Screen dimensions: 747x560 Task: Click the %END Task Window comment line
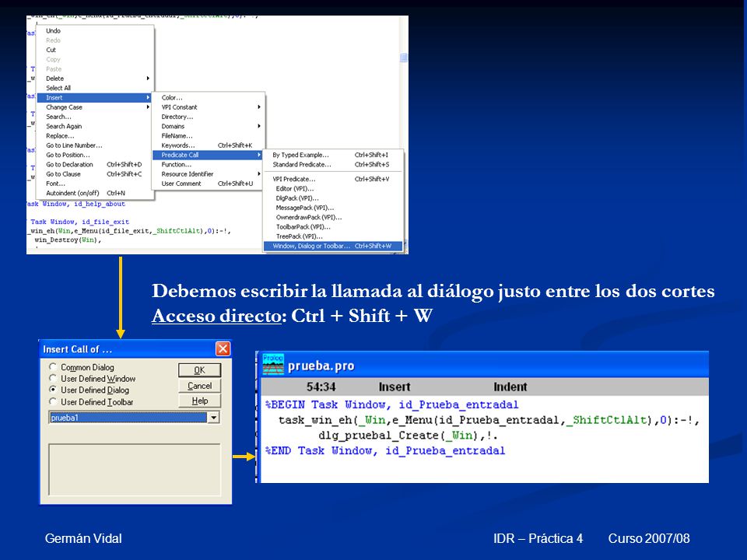point(385,450)
